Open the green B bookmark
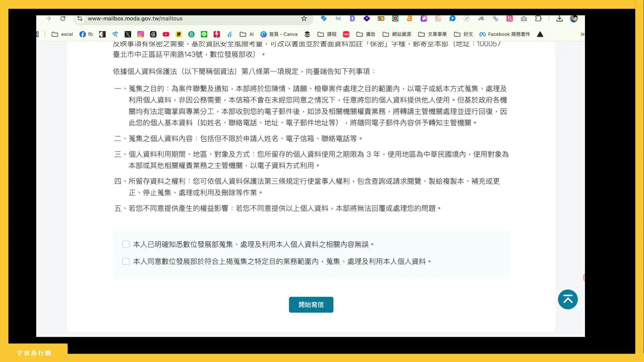The width and height of the screenshot is (644, 362). point(191,34)
